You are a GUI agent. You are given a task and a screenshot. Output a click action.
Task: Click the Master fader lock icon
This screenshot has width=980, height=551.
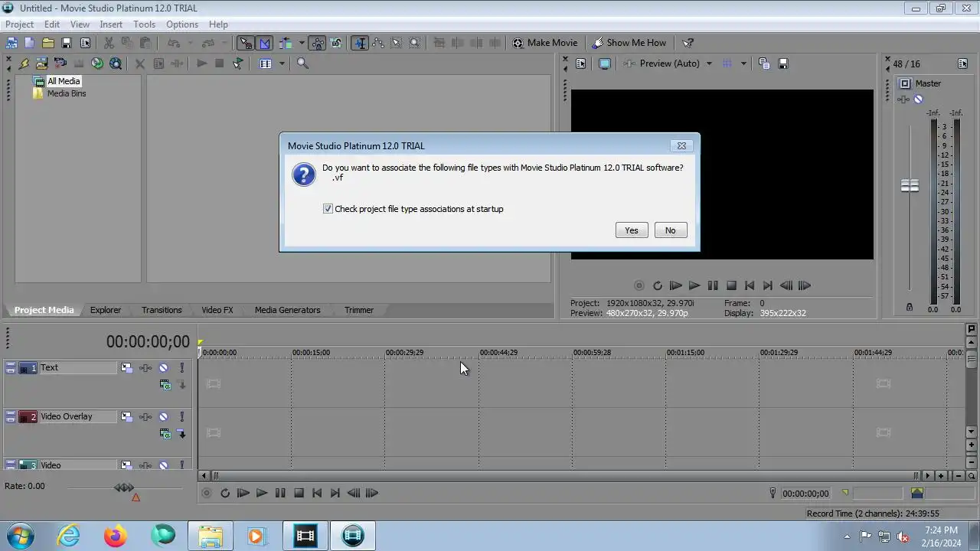[910, 307]
